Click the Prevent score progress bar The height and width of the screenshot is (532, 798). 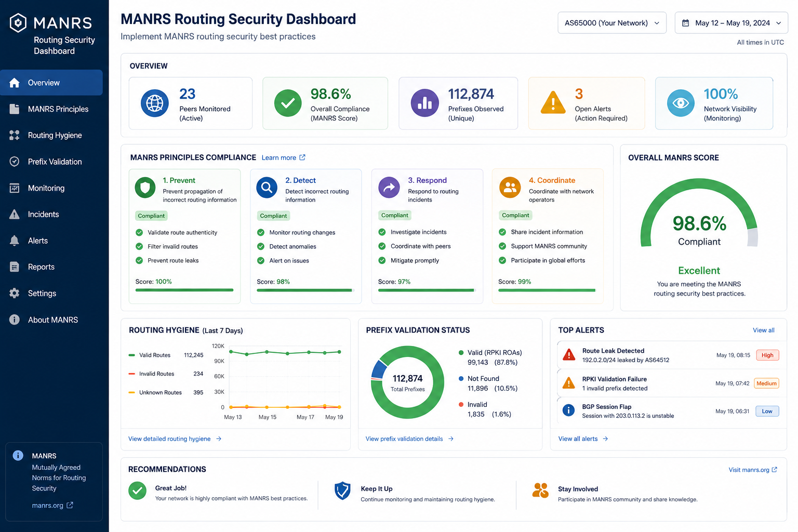coord(184,290)
